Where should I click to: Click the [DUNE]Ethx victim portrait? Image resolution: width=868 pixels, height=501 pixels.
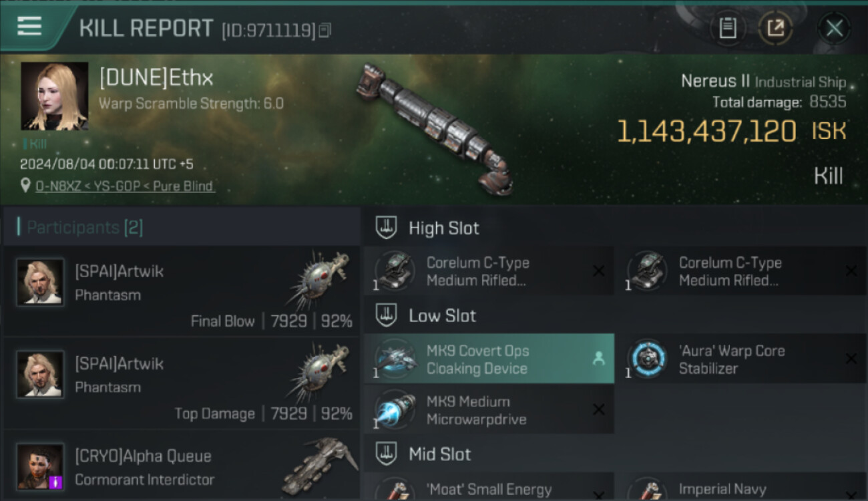click(x=54, y=96)
